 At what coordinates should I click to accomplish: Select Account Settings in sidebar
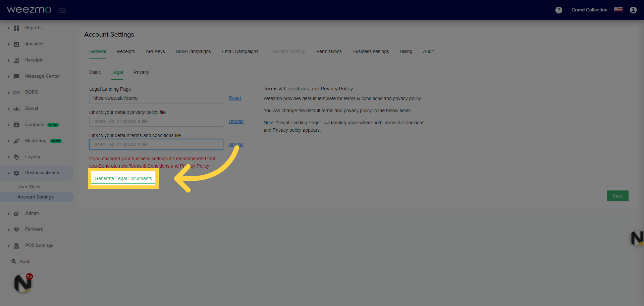point(36,197)
